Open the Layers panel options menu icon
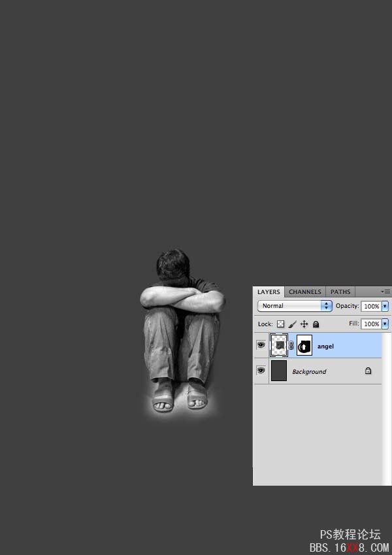The height and width of the screenshot is (555, 392). 385,292
